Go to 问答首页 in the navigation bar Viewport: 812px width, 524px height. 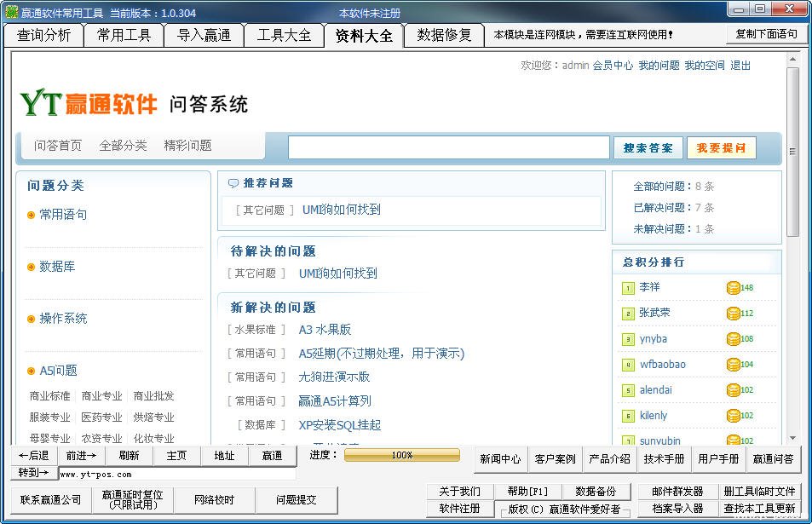pos(58,146)
